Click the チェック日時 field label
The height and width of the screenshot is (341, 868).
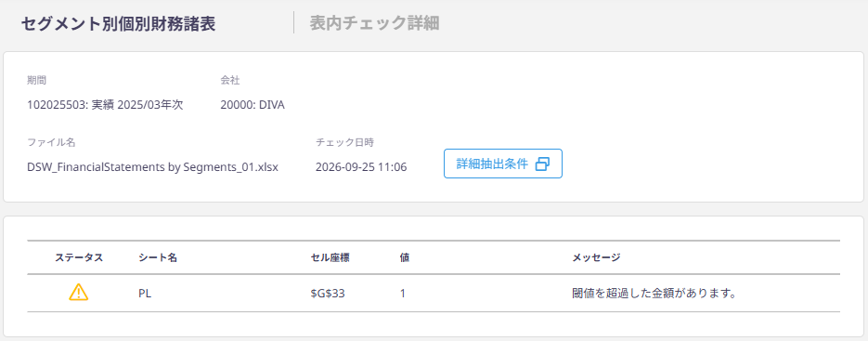(x=344, y=142)
